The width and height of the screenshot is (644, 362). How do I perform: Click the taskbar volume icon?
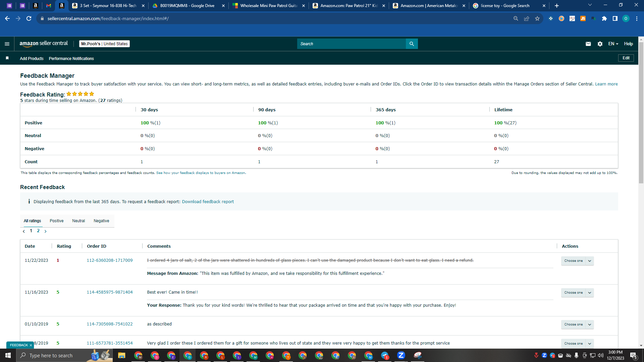pos(601,355)
